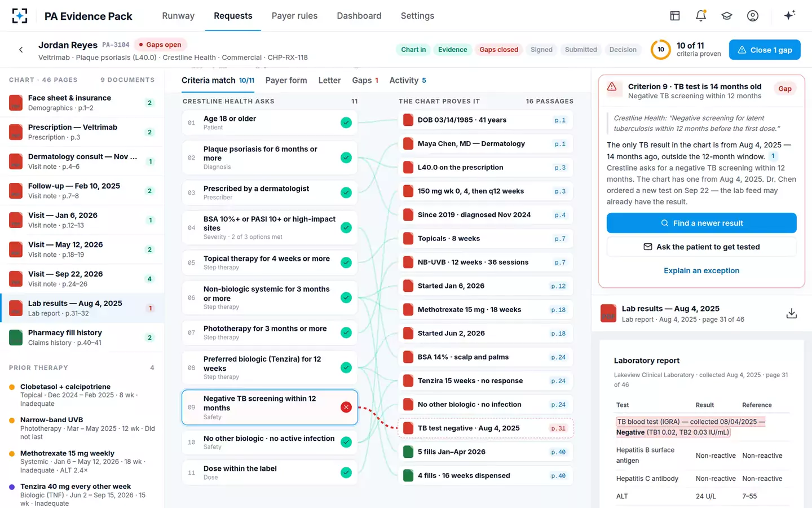Screen dimensions: 812x508
Task: Click Ask the patient to get tested
Action: coord(701,247)
